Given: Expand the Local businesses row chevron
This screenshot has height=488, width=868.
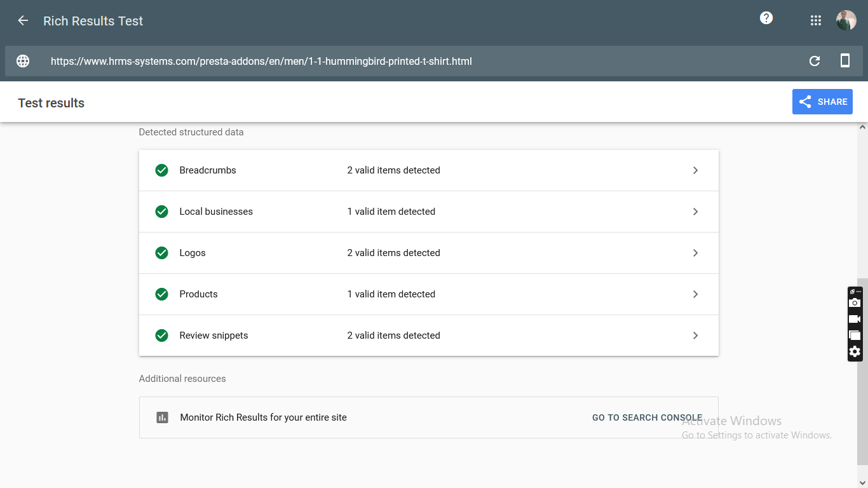Looking at the screenshot, I should [695, 212].
